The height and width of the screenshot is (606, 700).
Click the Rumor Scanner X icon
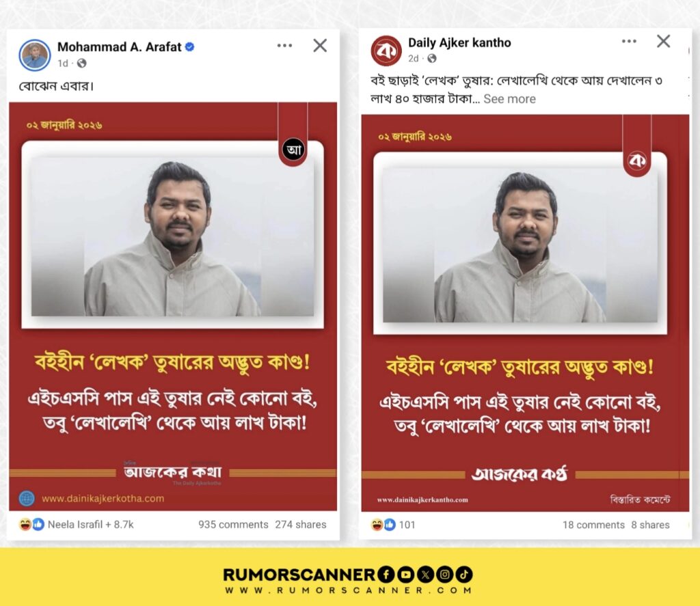pos(425,575)
